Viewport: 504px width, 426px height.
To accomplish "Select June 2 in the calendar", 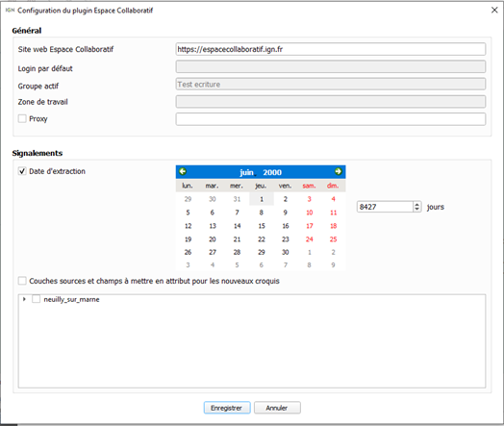I will tap(285, 199).
